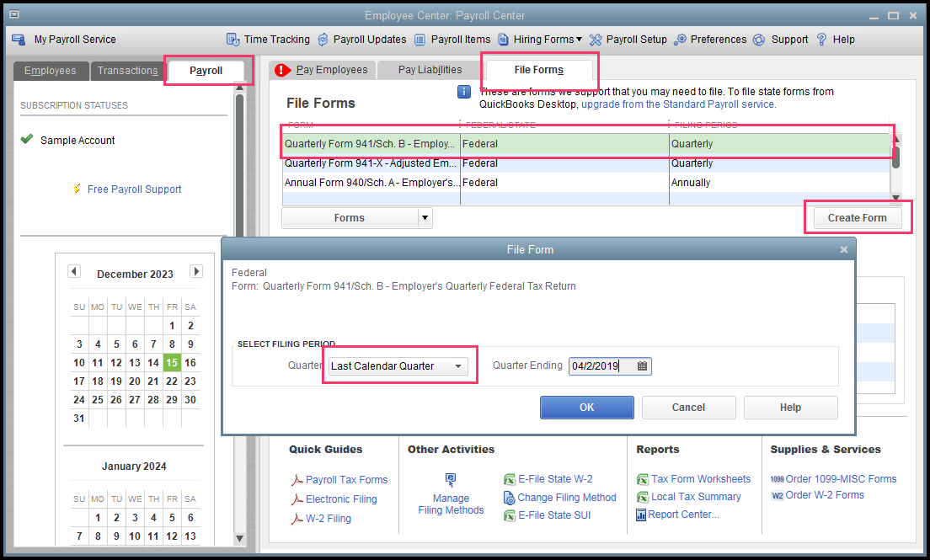Image resolution: width=930 pixels, height=560 pixels.
Task: Open the Quarter Ending calendar picker icon
Action: pos(643,366)
